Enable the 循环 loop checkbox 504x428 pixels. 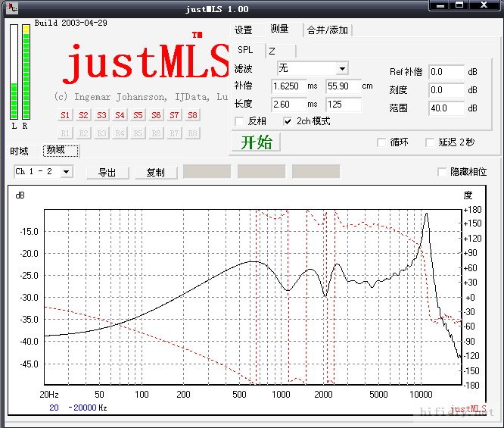[382, 142]
